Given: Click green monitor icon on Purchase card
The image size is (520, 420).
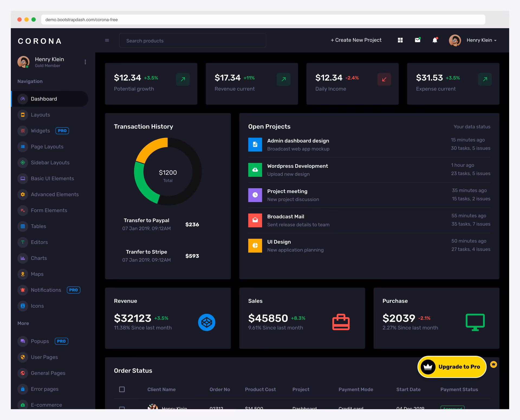Looking at the screenshot, I should coord(475,322).
